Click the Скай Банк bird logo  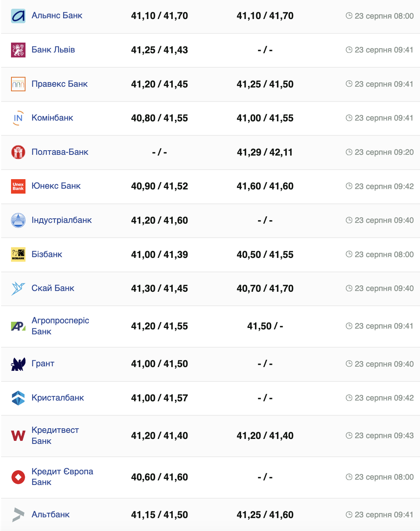[18, 288]
